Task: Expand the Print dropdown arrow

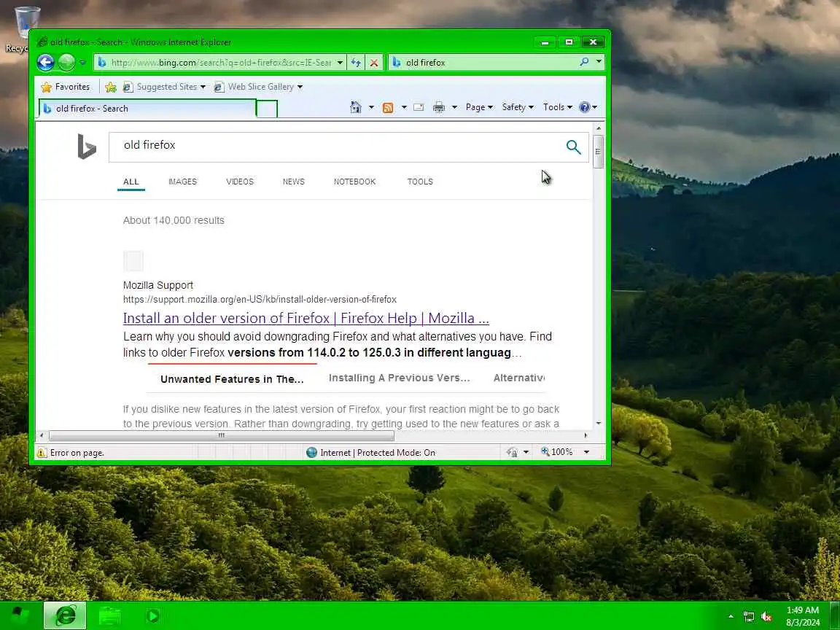Action: click(x=454, y=107)
